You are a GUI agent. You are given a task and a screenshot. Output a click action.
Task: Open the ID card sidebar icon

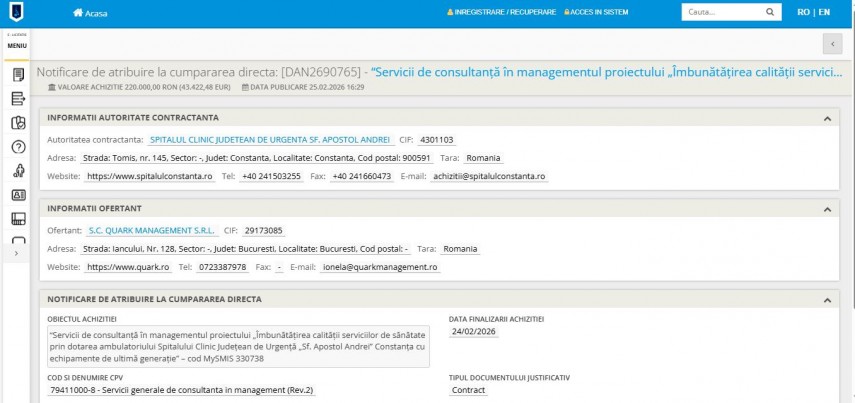click(17, 195)
